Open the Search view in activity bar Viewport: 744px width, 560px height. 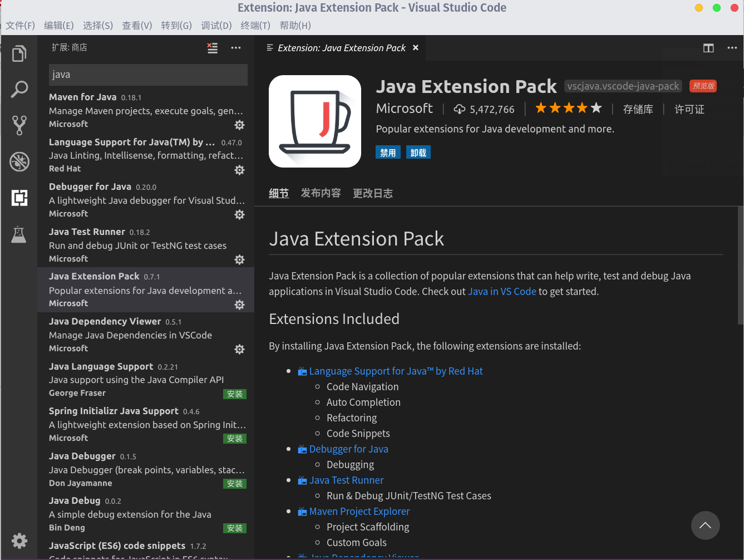19,89
